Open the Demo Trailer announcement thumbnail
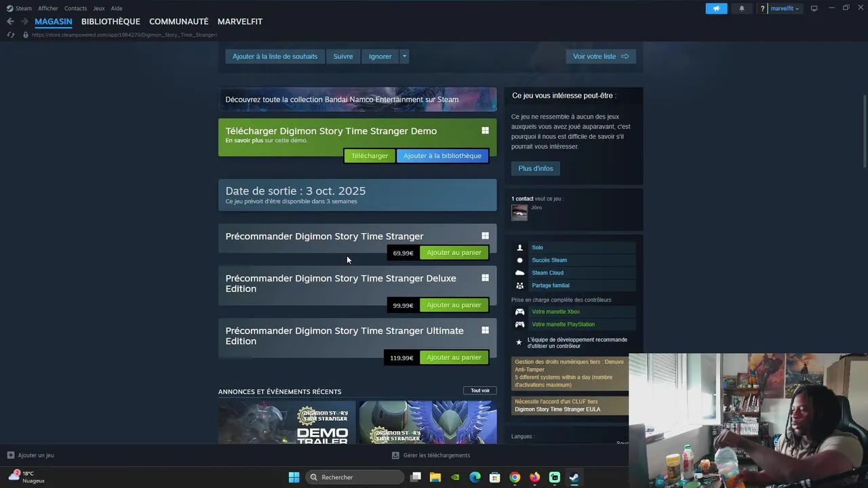 (286, 422)
